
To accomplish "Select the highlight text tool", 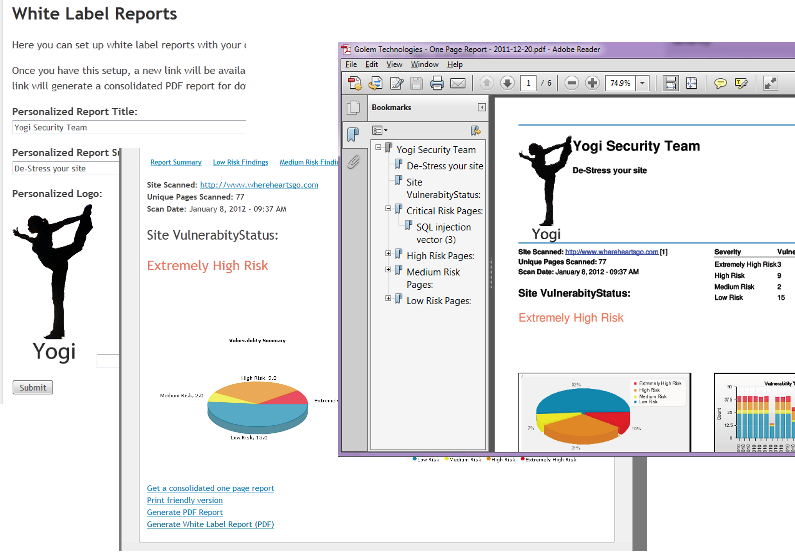I will coord(741,83).
